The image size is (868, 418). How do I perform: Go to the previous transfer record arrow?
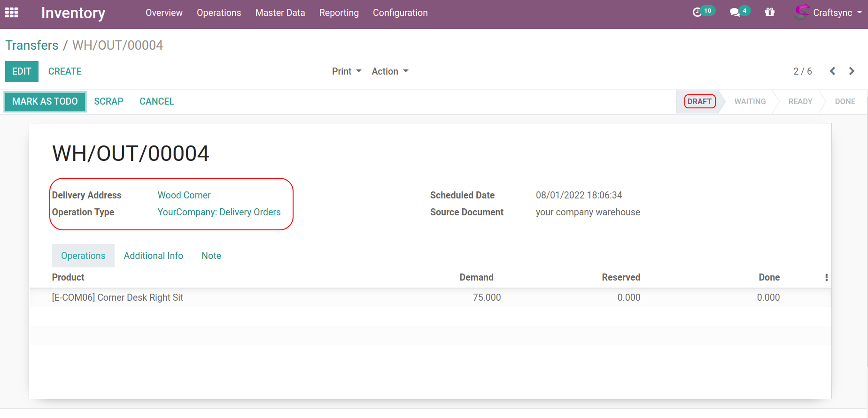pos(832,71)
